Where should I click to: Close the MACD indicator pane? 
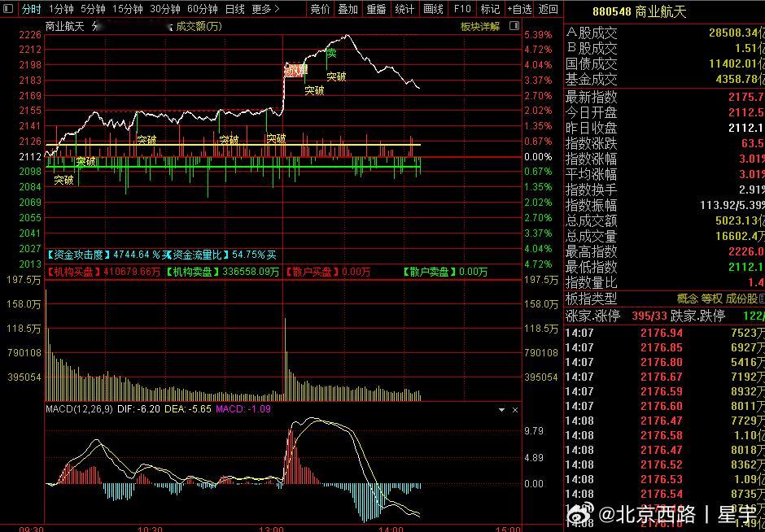coord(514,410)
